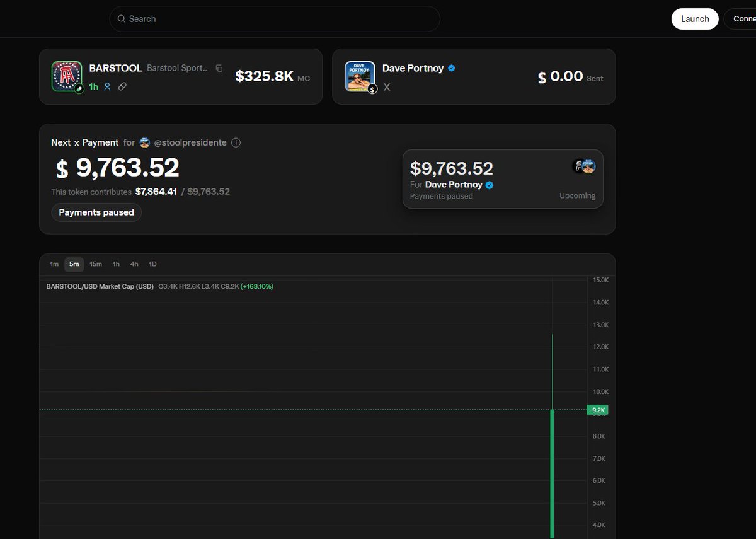756x539 pixels.
Task: Click the $ 0.00 Sent amount
Action: tap(560, 77)
